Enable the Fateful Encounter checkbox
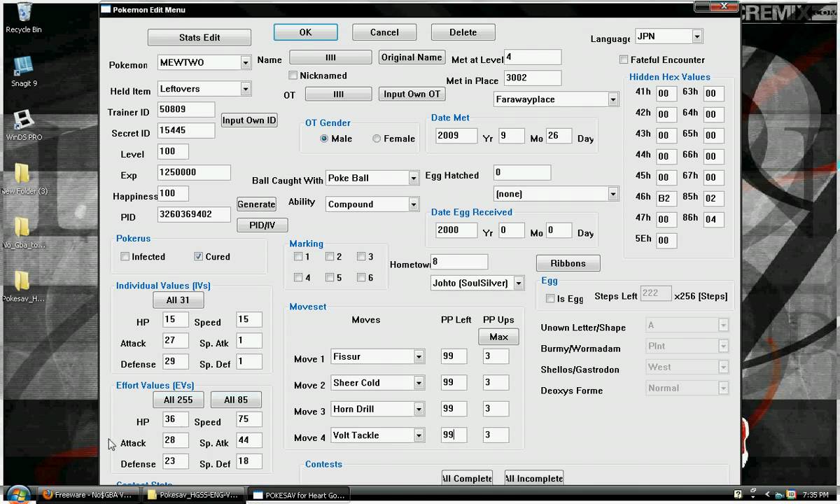This screenshot has width=840, height=504. [624, 59]
